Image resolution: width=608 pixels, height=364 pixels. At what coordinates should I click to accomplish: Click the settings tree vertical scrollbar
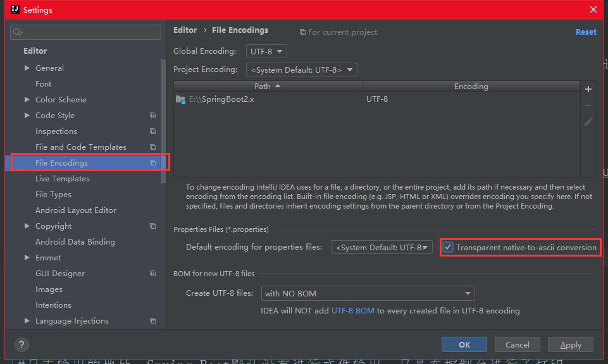point(163,121)
